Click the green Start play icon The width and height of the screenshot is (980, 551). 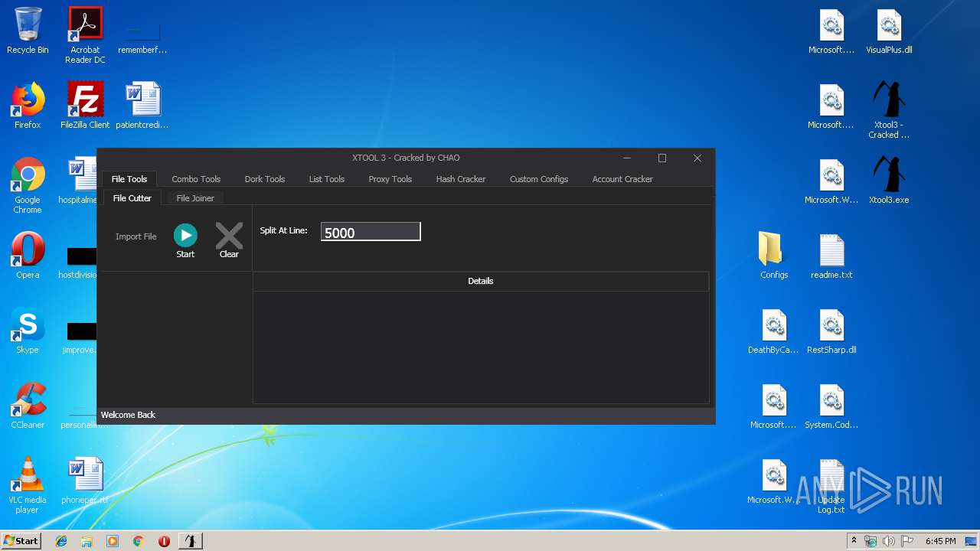click(x=185, y=235)
